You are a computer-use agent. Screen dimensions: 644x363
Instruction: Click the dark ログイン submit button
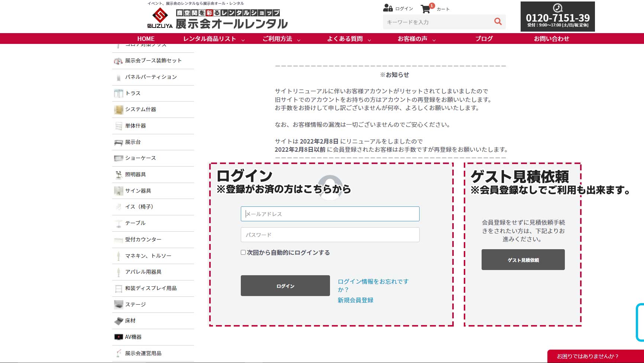click(x=285, y=286)
